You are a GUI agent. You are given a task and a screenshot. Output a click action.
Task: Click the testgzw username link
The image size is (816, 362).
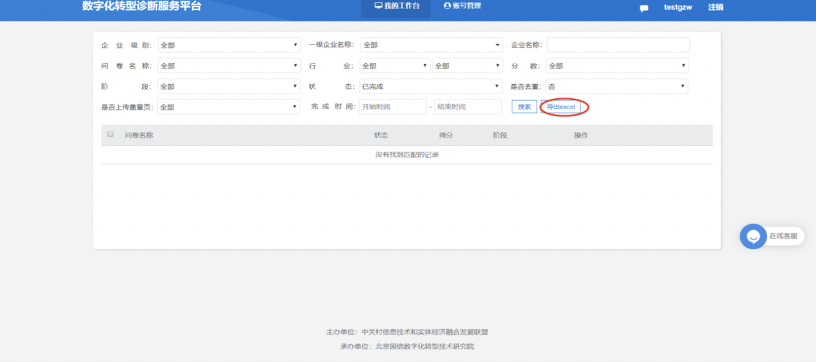tap(678, 7)
